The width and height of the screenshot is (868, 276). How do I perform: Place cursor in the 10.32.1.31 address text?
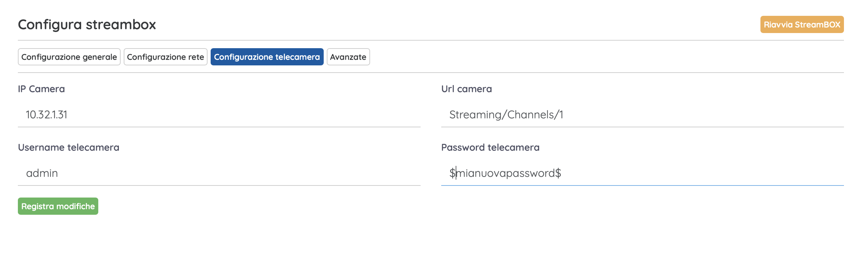(46, 115)
